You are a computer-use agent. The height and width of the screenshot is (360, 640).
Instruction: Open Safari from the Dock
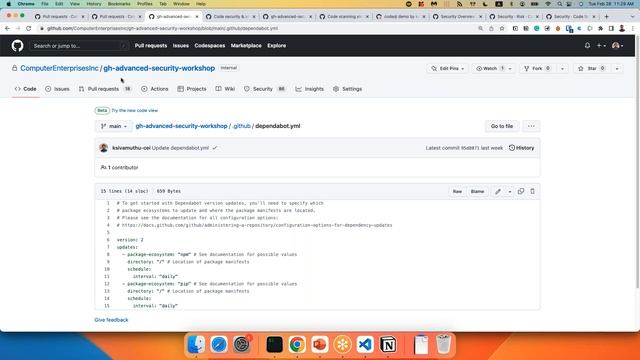point(219,344)
